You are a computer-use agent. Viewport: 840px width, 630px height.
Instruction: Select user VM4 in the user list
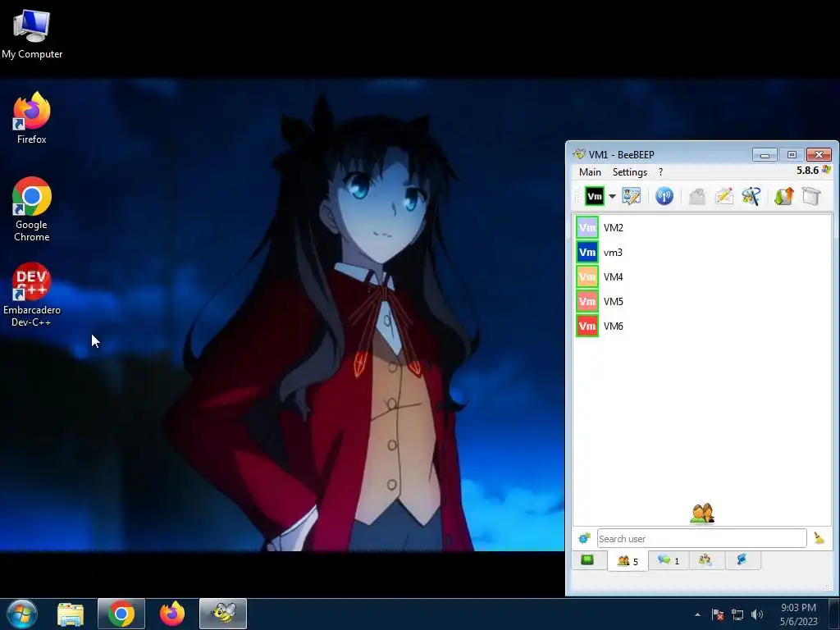pos(703,277)
